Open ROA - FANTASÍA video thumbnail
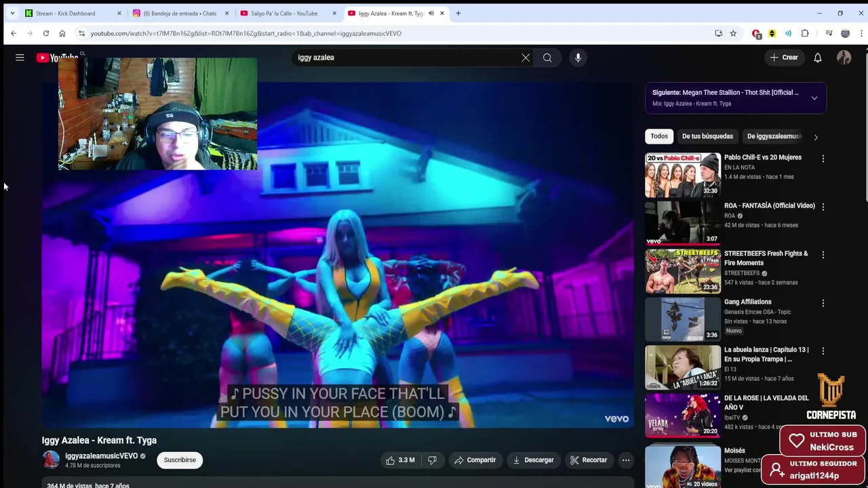The image size is (868, 488). (683, 222)
